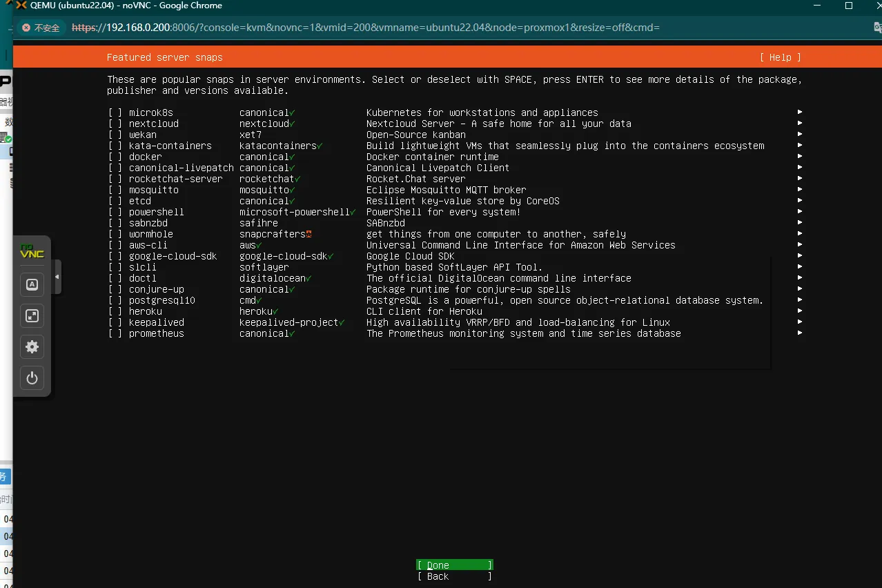Expand details arrow for etcd row

800,200
